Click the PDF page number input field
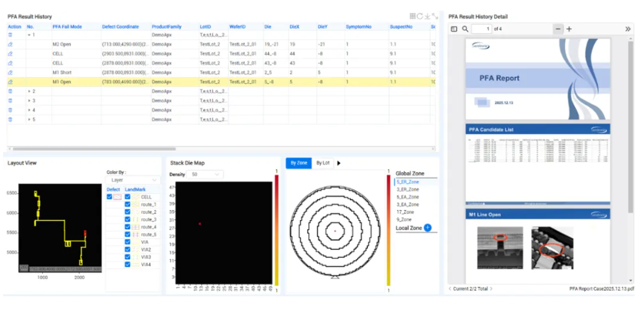Image resolution: width=644 pixels, height=310 pixels. click(481, 29)
